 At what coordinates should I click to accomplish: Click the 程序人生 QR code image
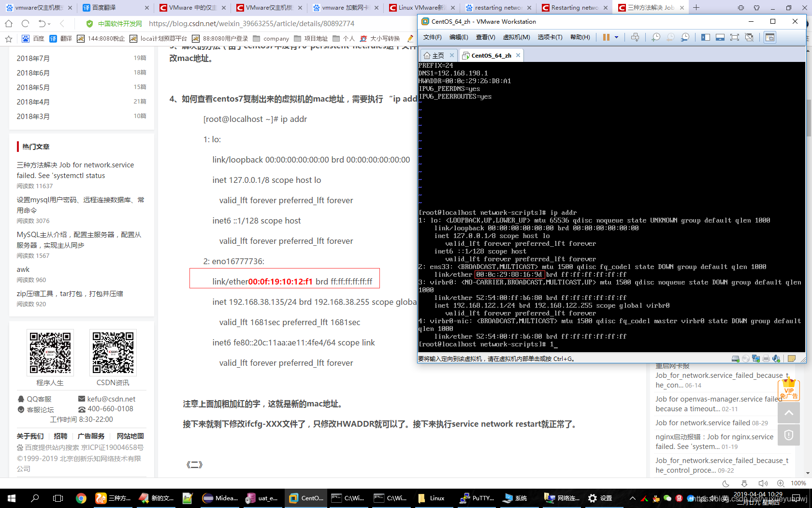pyautogui.click(x=50, y=353)
